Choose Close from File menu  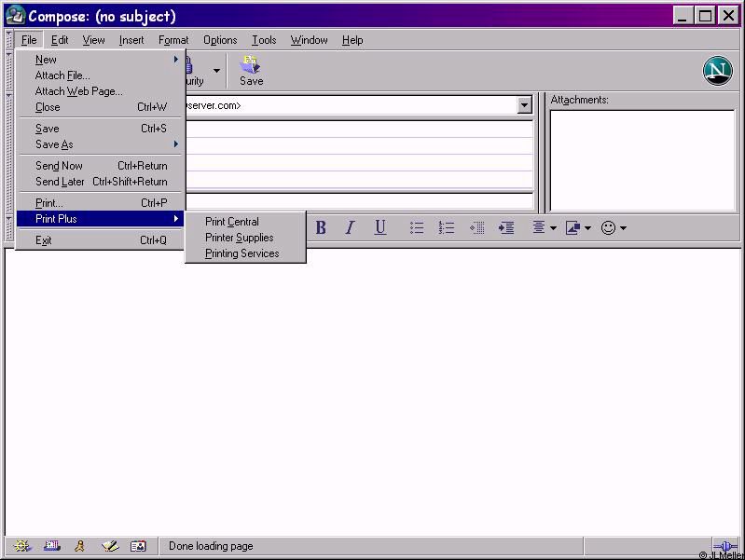coord(100,107)
